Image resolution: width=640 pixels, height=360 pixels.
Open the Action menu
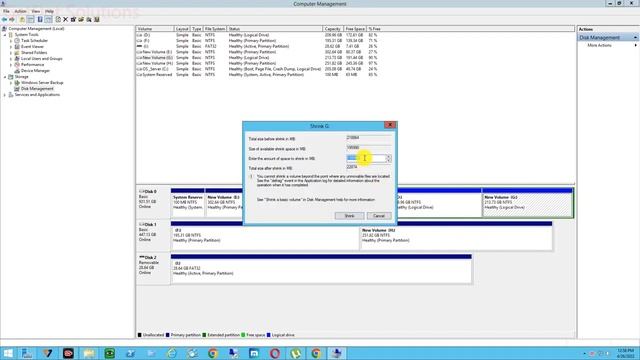click(x=20, y=11)
